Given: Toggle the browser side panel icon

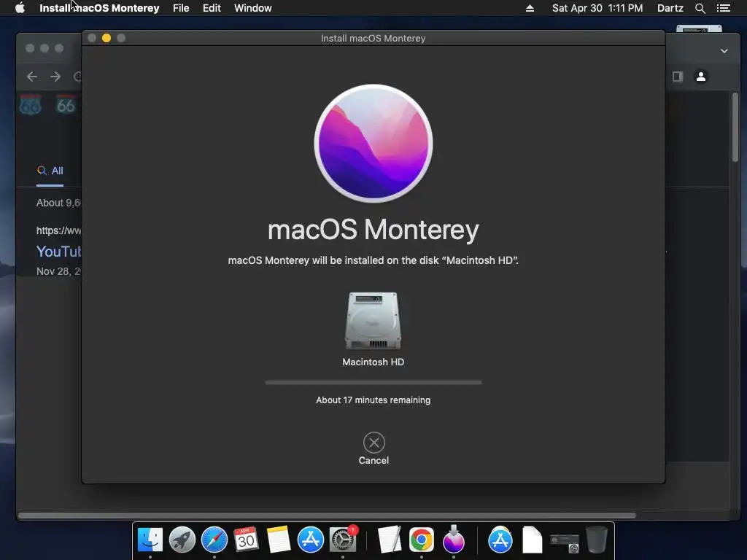Looking at the screenshot, I should click(678, 76).
